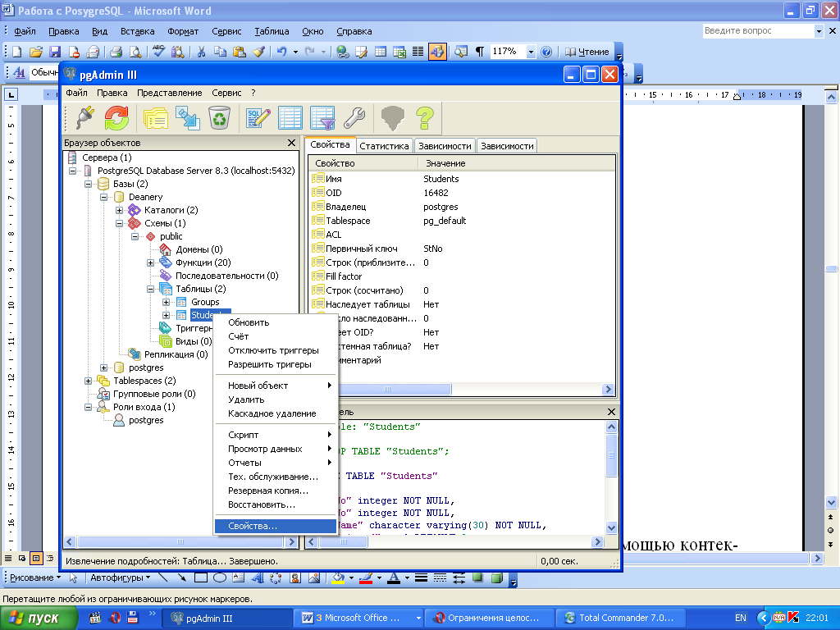Click the Word paste icon
Screen dimensions: 840x630
pos(240,52)
